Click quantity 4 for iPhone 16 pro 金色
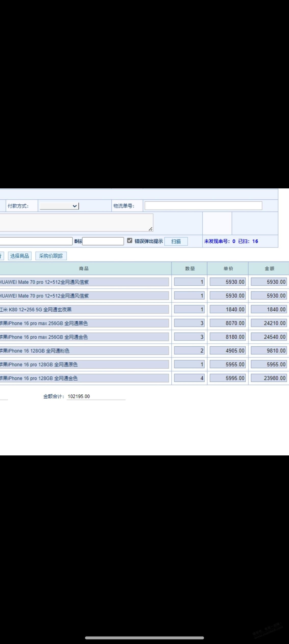Screen dimensions: 289x644 click(x=189, y=378)
